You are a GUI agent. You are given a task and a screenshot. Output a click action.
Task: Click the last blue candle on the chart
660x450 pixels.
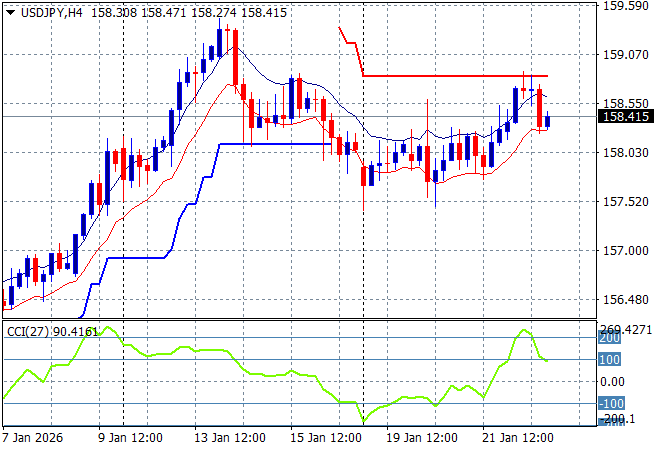pos(548,120)
